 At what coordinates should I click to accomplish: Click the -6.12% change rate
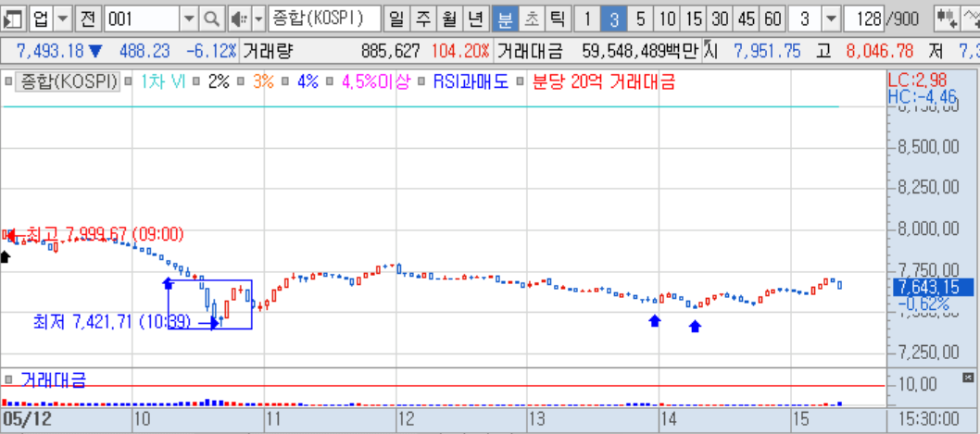210,51
